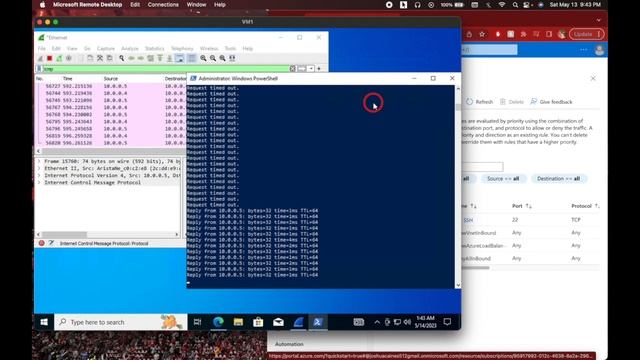Save the capture file in Wireshark toolbar
Image resolution: width=640 pixels, height=360 pixels.
pyautogui.click(x=90, y=58)
